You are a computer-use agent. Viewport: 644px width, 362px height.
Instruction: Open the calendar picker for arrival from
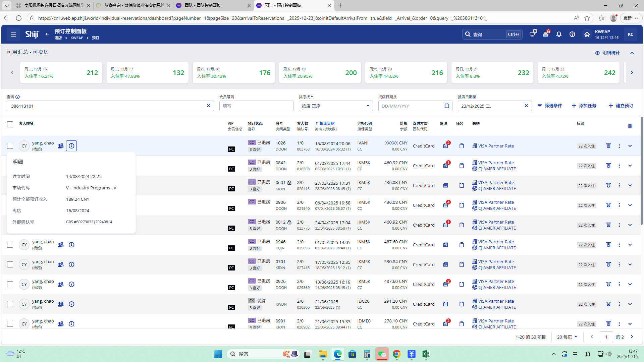[x=447, y=106]
